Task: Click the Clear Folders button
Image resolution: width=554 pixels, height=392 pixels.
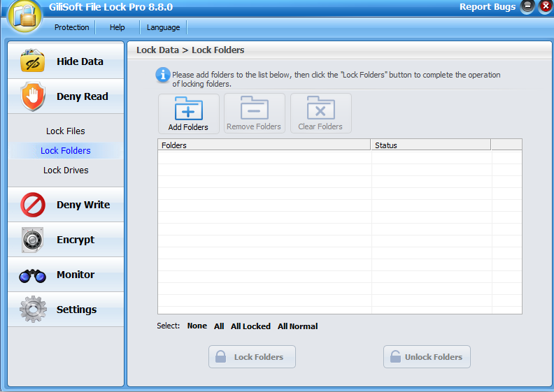Action: click(321, 114)
